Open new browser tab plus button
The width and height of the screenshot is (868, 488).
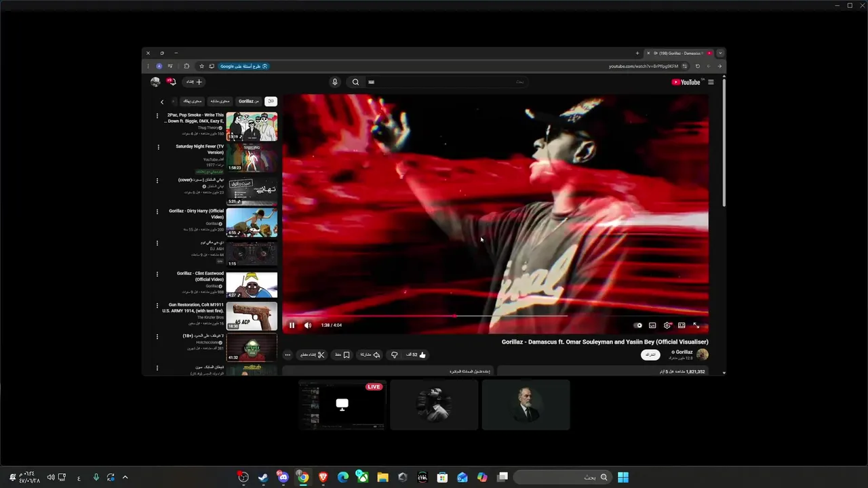[x=637, y=53]
